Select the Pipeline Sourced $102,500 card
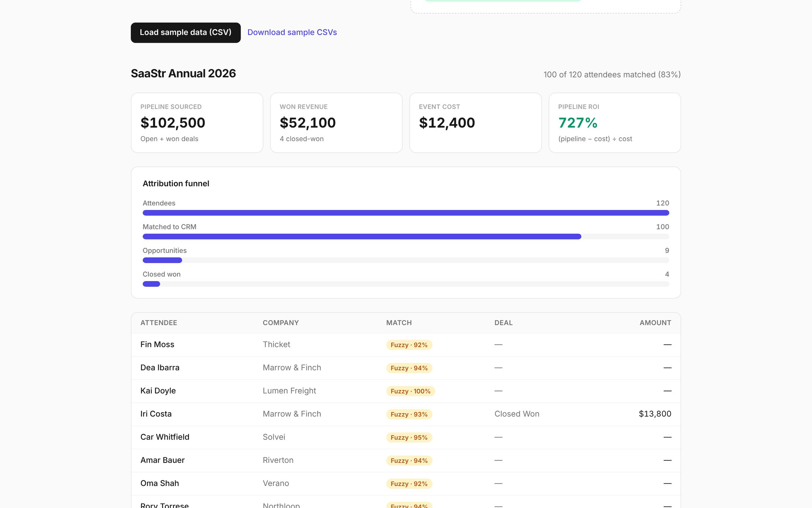The height and width of the screenshot is (508, 812). [197, 123]
